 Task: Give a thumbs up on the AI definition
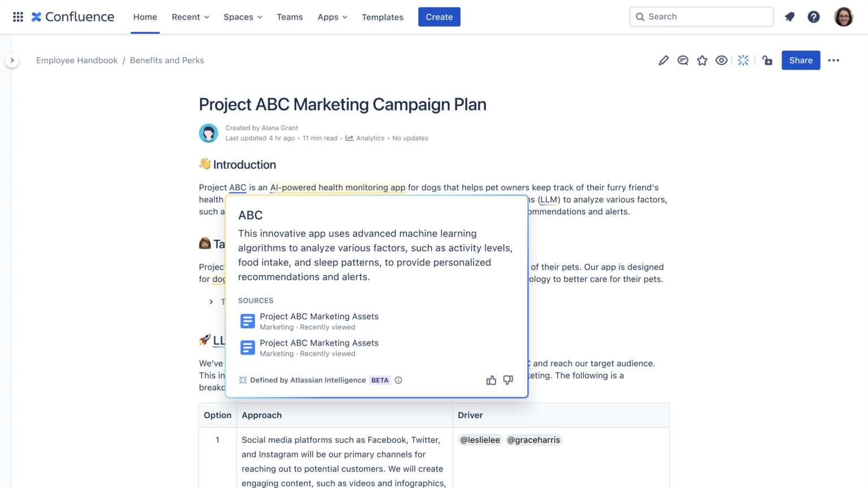tap(491, 380)
